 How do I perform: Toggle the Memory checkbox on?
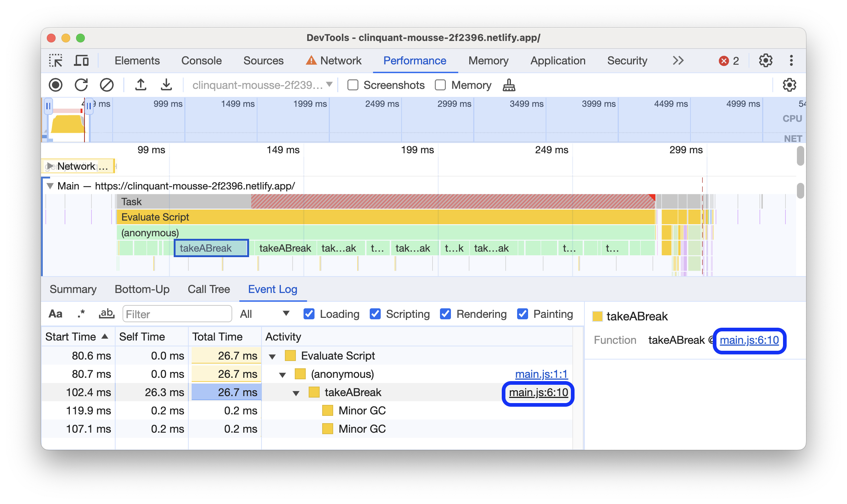[x=441, y=85]
